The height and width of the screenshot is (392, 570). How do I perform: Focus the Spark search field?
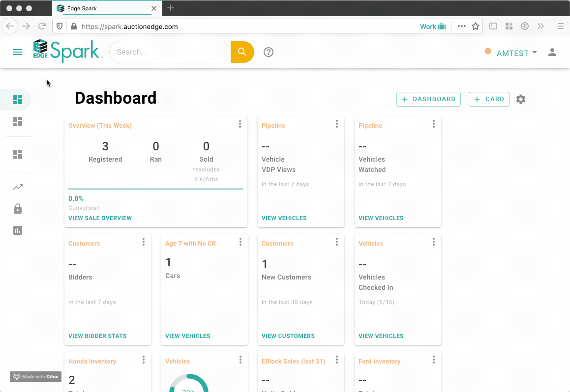coord(170,52)
